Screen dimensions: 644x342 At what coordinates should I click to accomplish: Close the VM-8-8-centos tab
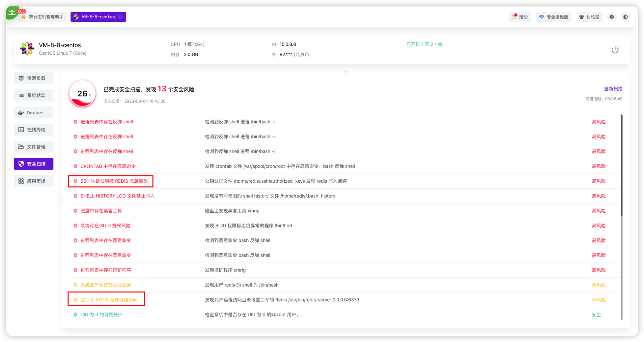[x=121, y=17]
